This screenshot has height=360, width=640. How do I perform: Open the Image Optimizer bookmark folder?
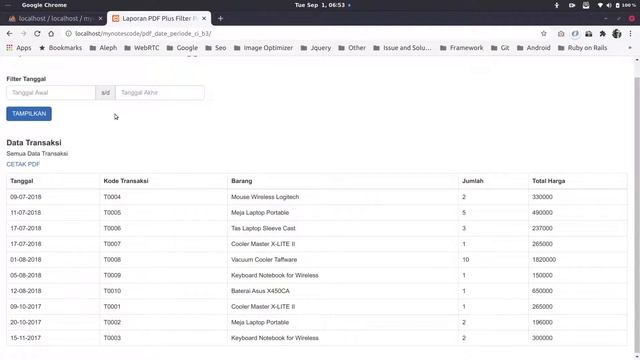click(x=263, y=48)
